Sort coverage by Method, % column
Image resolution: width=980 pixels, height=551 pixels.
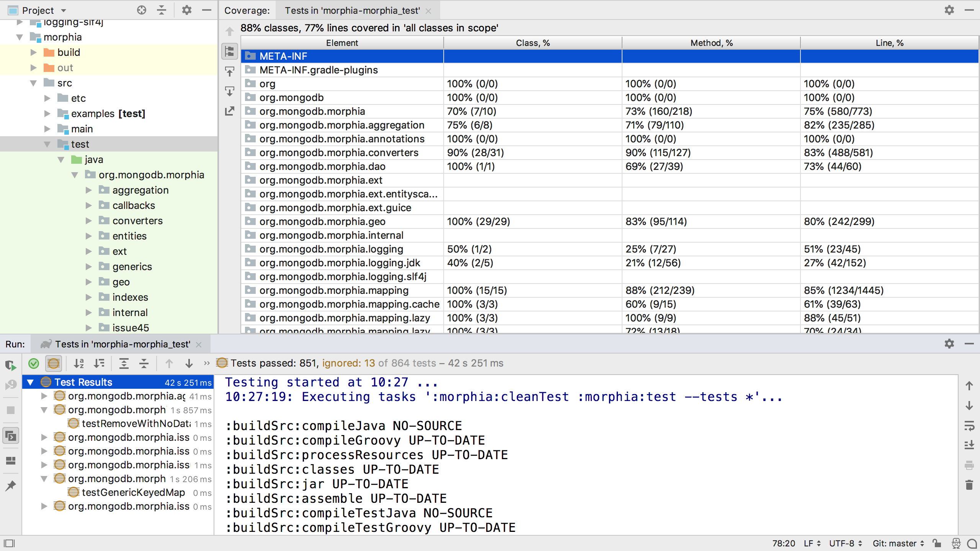(711, 43)
